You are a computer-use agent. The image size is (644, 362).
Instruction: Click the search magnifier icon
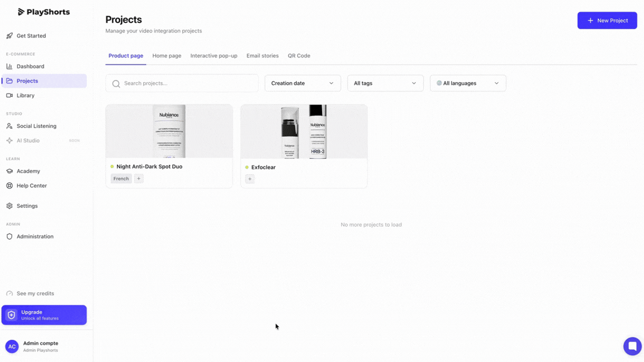[116, 84]
